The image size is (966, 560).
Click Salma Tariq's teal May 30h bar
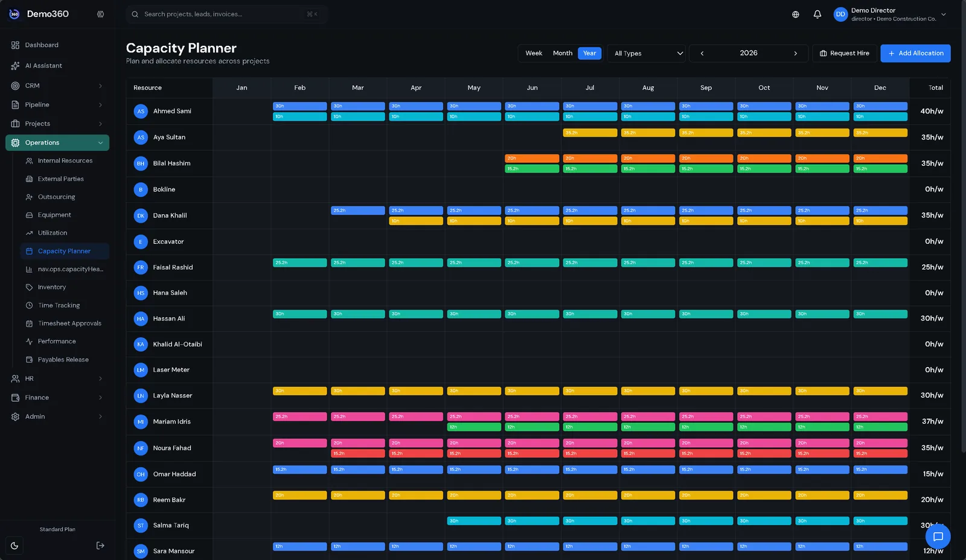[x=474, y=521]
